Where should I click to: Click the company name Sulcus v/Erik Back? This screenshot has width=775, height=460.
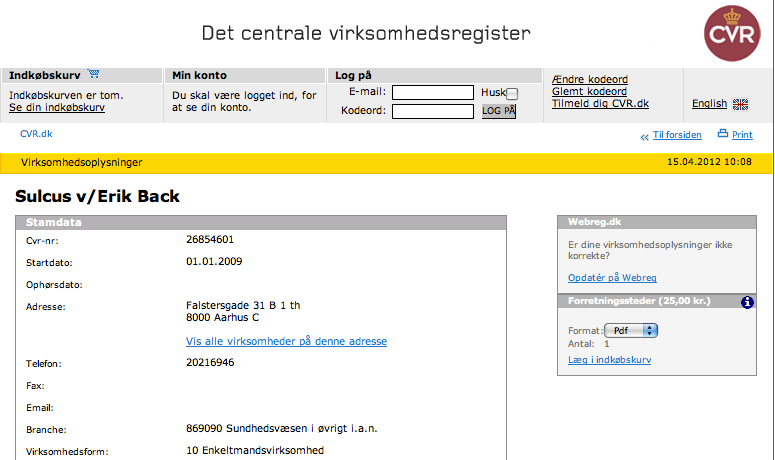(97, 196)
